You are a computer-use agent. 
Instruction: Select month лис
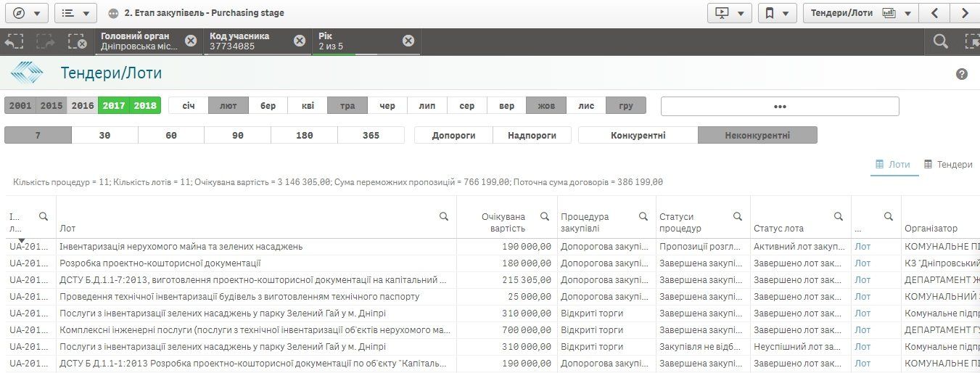click(x=586, y=106)
